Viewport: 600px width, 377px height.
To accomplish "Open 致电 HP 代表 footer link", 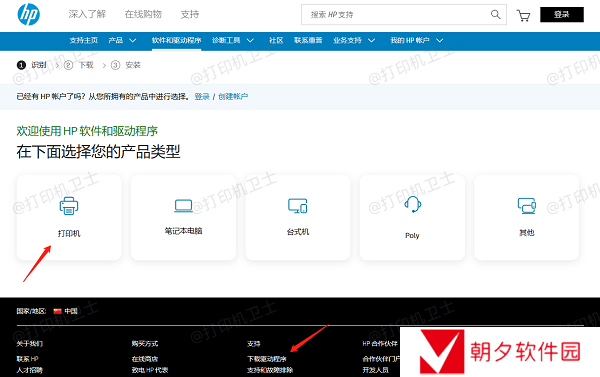I will (150, 370).
